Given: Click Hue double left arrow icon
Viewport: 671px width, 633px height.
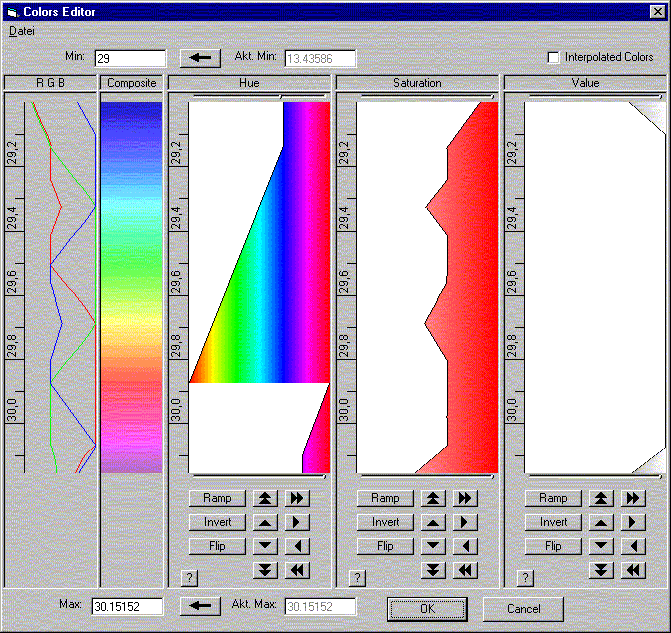Looking at the screenshot, I should pyautogui.click(x=297, y=570).
